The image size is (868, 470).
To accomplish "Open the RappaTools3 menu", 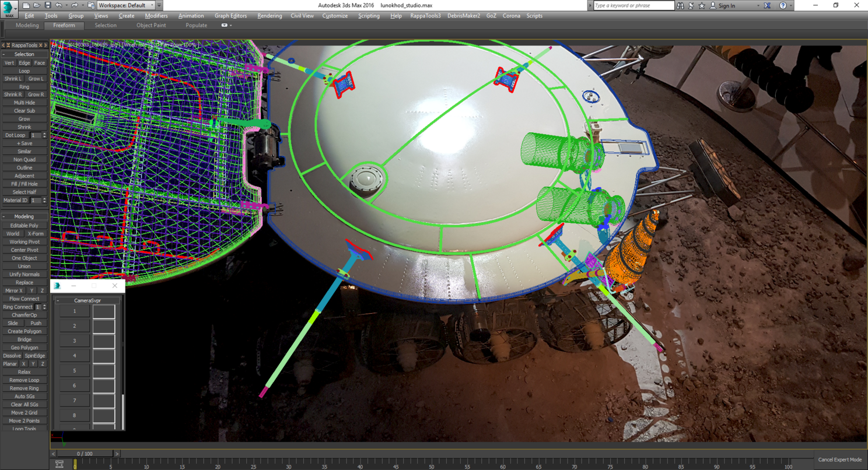I will click(x=425, y=16).
